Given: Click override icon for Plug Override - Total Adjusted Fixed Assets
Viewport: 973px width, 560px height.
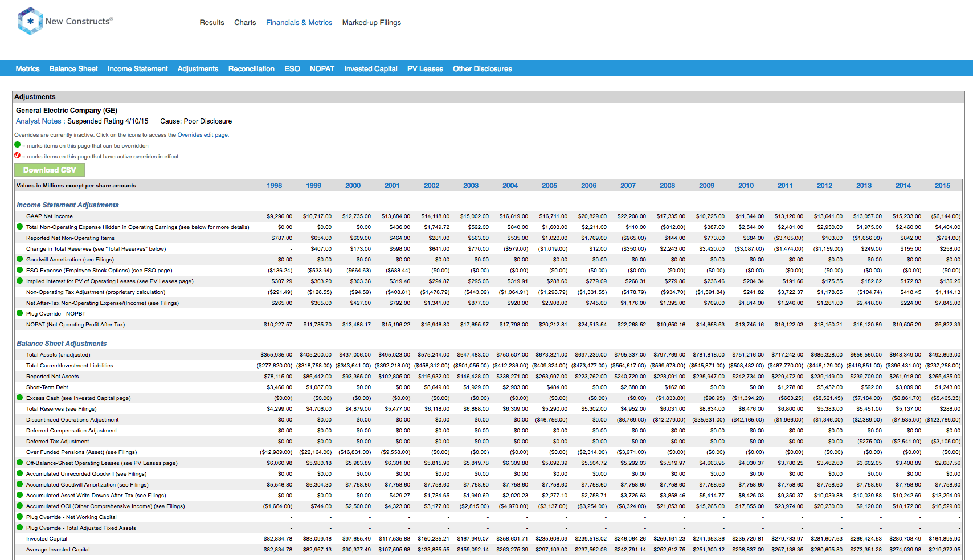Looking at the screenshot, I should pyautogui.click(x=20, y=528).
